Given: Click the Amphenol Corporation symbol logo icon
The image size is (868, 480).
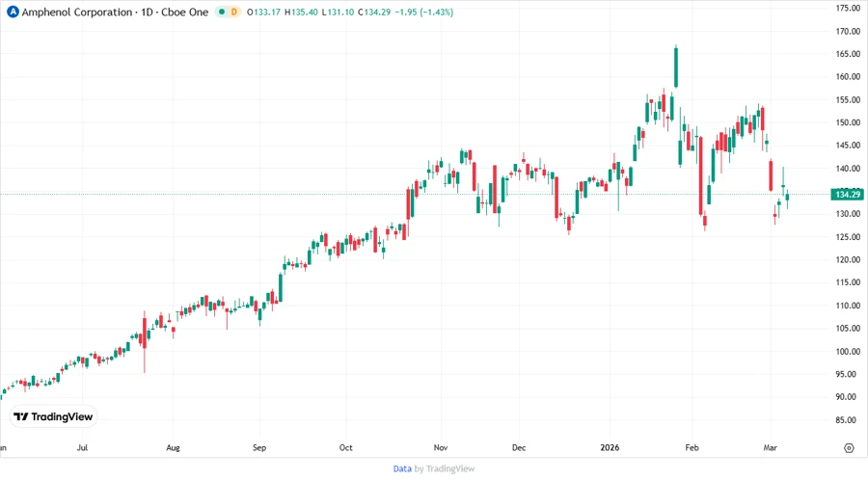Looking at the screenshot, I should coord(13,12).
